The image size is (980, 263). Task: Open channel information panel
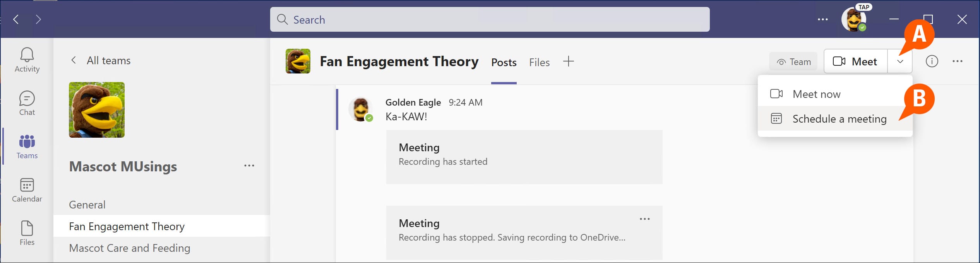pos(932,61)
